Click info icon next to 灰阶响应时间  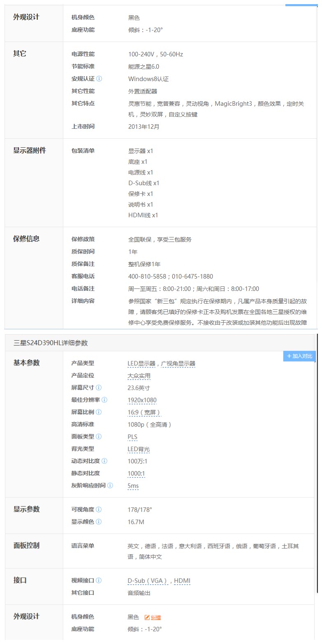click(110, 486)
